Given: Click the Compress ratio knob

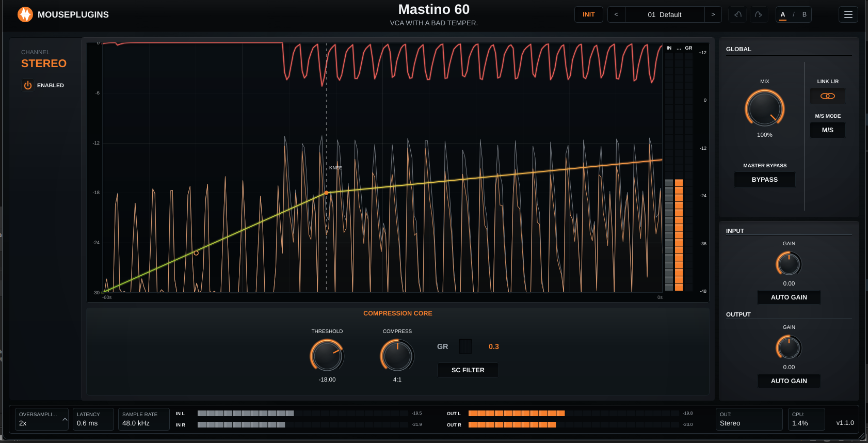Looking at the screenshot, I should 397,356.
